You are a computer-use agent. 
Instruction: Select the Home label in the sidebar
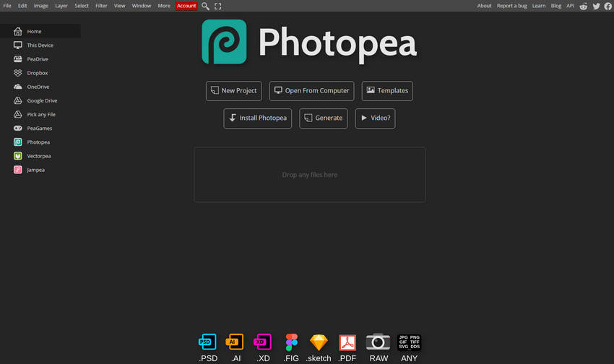coord(34,31)
